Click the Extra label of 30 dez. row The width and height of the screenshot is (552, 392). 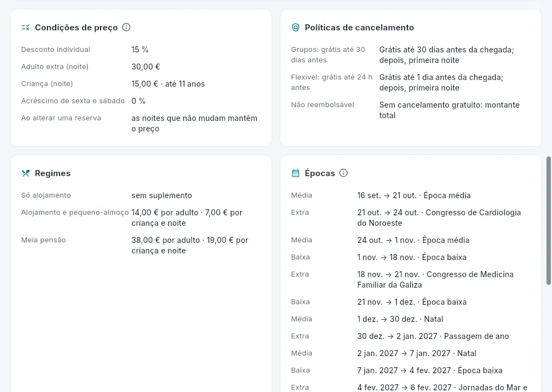tap(300, 336)
